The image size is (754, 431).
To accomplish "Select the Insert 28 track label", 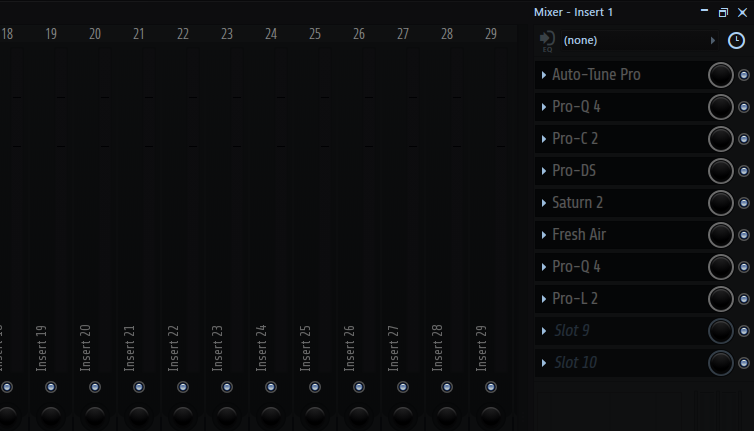I will coord(438,348).
